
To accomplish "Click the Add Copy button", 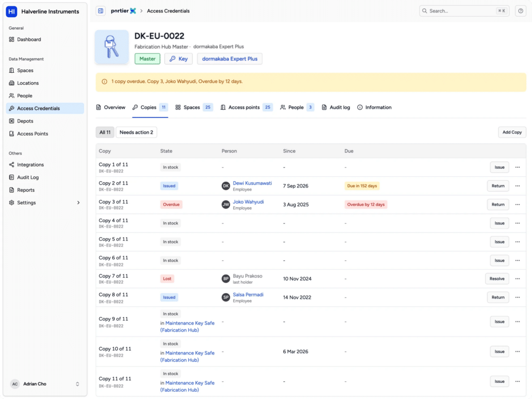I will [512, 132].
